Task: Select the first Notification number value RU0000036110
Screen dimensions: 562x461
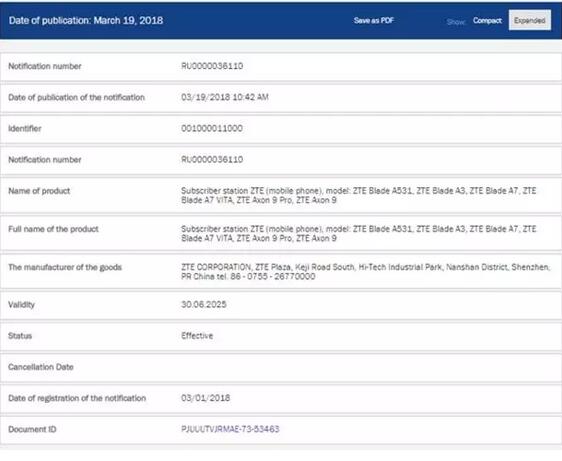Action: point(212,66)
